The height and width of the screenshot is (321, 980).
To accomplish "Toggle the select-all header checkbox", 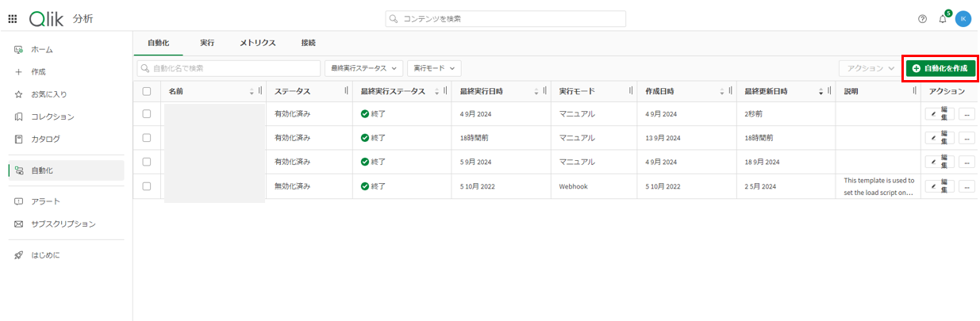I will click(147, 91).
